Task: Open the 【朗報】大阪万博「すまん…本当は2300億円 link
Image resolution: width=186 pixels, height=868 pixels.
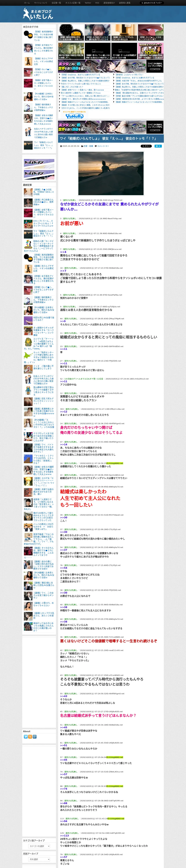Action: 139,81
